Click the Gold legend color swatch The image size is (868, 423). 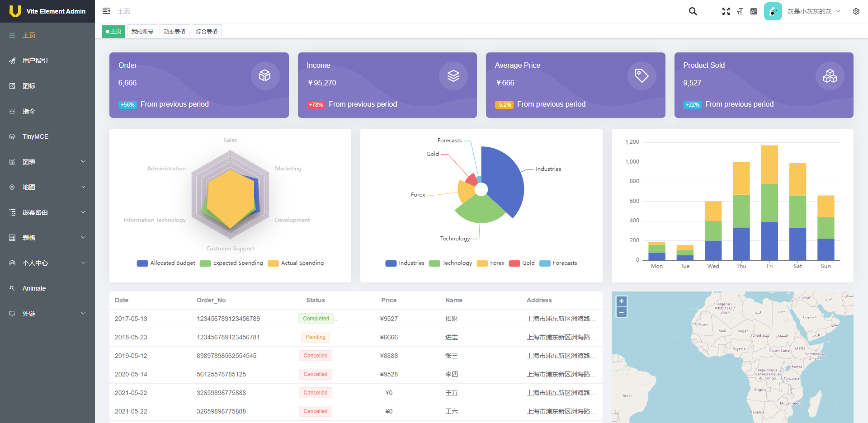pyautogui.click(x=514, y=263)
